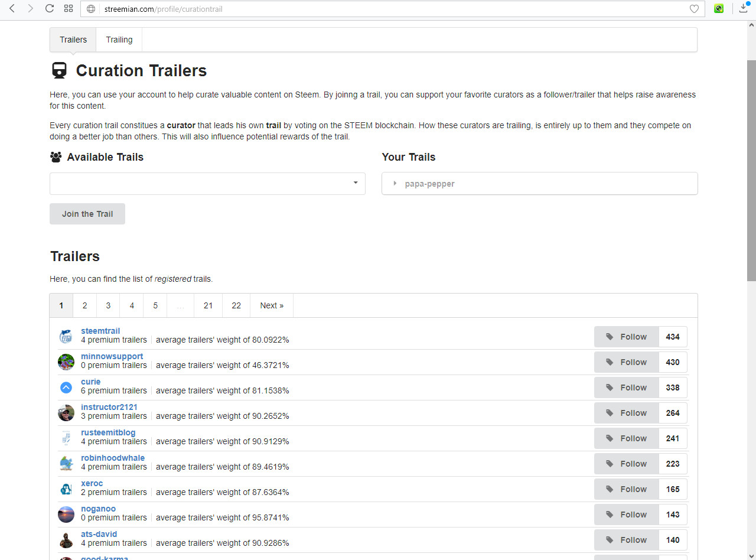The height and width of the screenshot is (560, 756).
Task: Follow the instructor2121 trail
Action: [627, 413]
